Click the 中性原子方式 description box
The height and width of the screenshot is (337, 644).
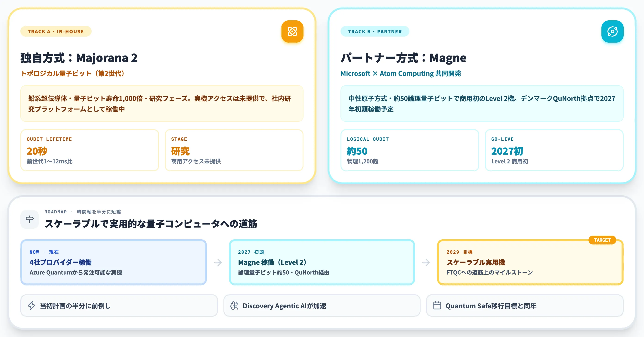pyautogui.click(x=482, y=104)
